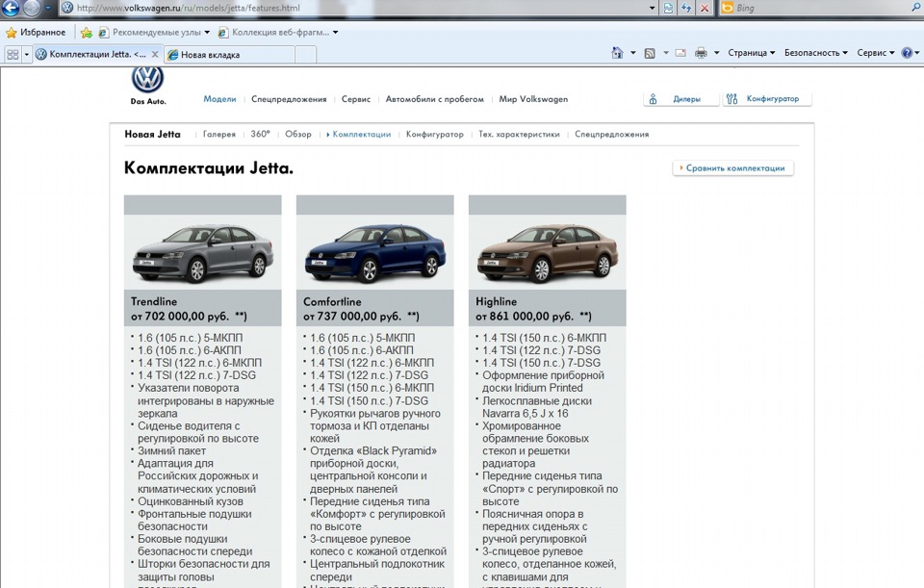
Task: Open Quick Tabs grid view
Action: pyautogui.click(x=13, y=55)
